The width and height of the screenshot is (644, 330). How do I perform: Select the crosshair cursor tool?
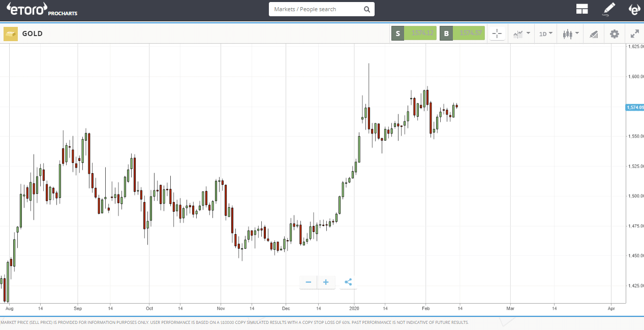coord(497,34)
